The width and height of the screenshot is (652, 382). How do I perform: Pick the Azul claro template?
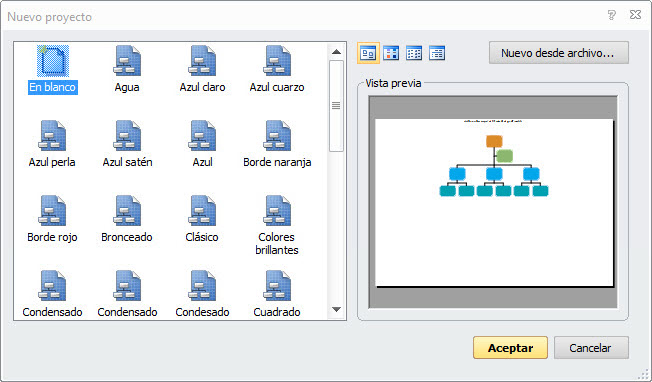click(202, 61)
